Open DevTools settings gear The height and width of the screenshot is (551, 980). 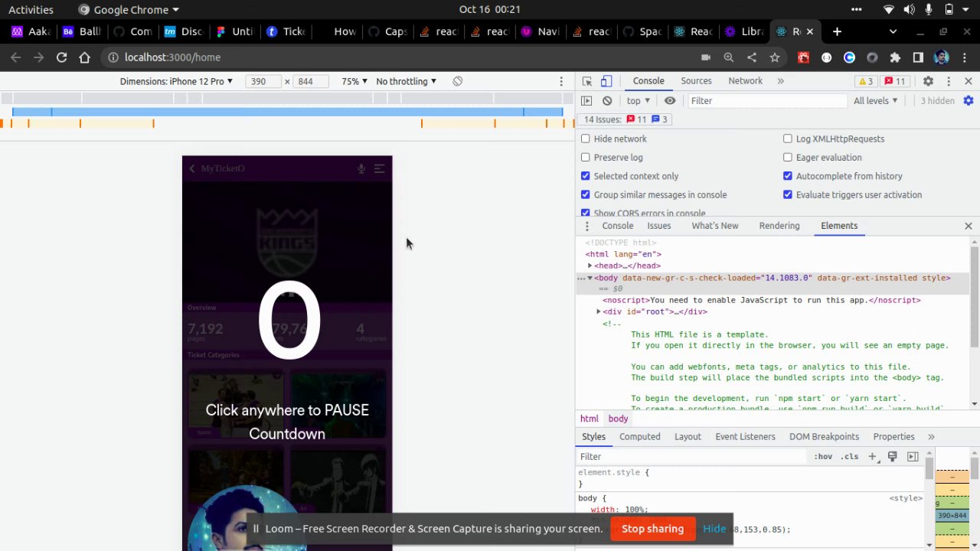point(928,81)
